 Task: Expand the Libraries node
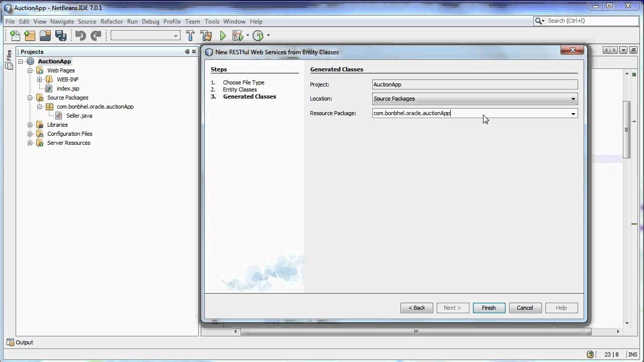30,125
